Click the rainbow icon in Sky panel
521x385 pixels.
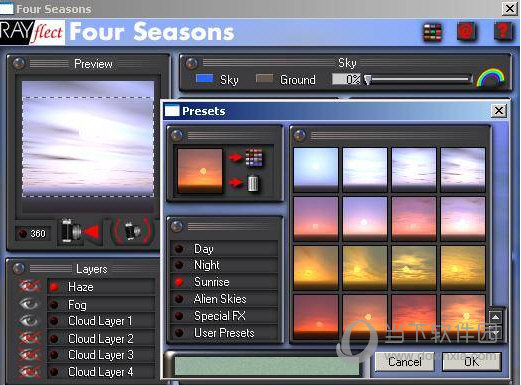pos(490,77)
